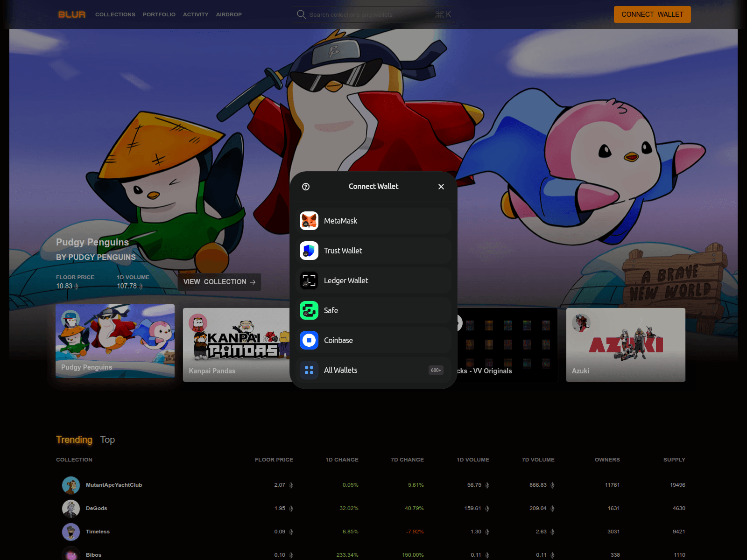The image size is (747, 560).
Task: Select the Kanpai Pandas carousel thumbnail
Action: point(237,345)
